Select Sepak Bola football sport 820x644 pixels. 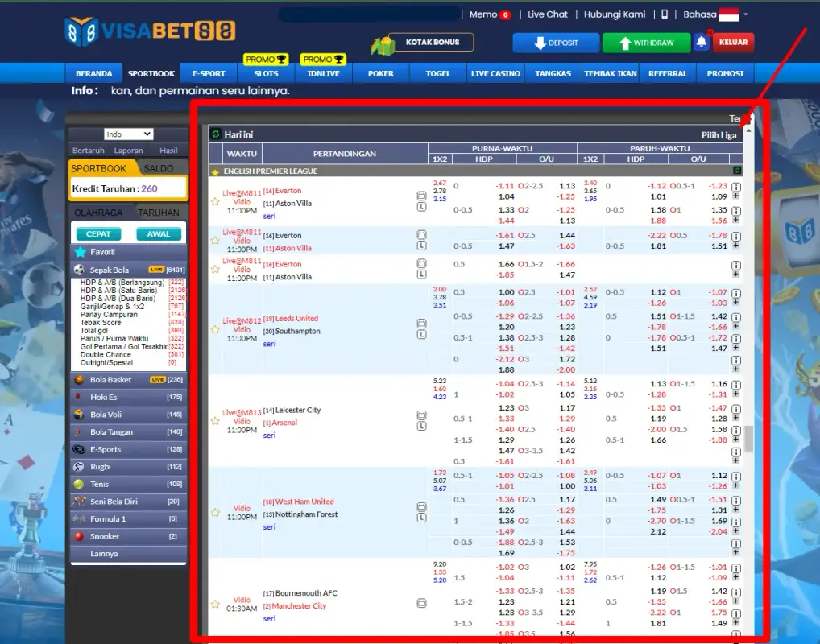(x=128, y=270)
